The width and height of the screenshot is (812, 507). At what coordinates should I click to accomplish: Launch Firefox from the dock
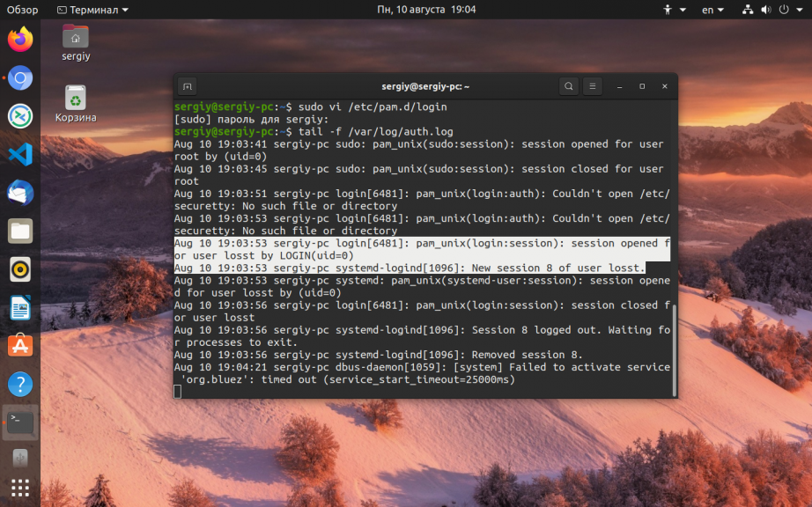click(20, 40)
